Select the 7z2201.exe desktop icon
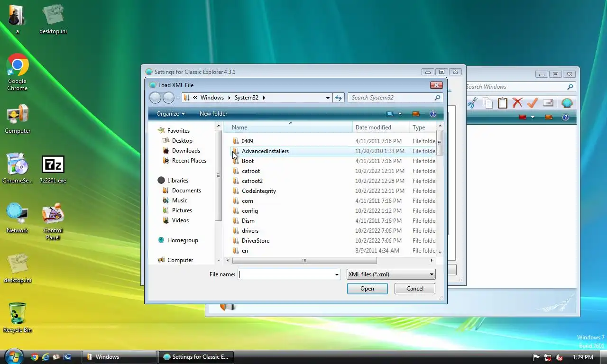The image size is (607, 364). (x=53, y=169)
